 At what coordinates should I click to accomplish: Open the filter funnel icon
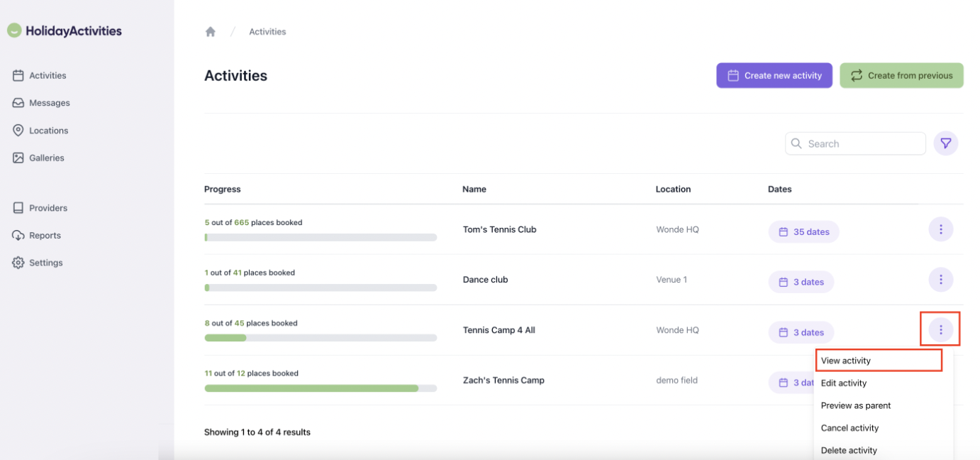pos(945,143)
